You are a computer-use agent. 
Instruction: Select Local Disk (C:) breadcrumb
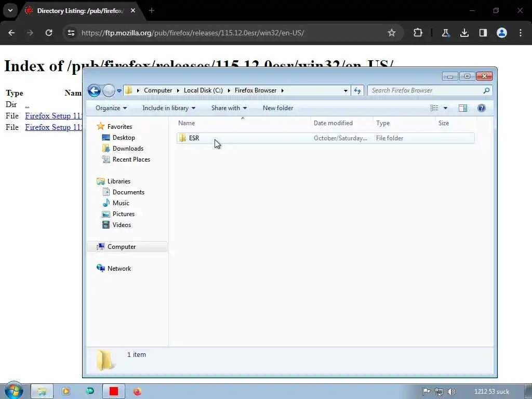pos(203,90)
